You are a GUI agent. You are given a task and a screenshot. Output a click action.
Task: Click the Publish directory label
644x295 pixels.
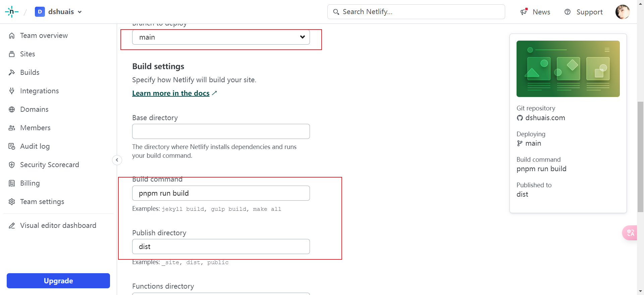click(159, 233)
